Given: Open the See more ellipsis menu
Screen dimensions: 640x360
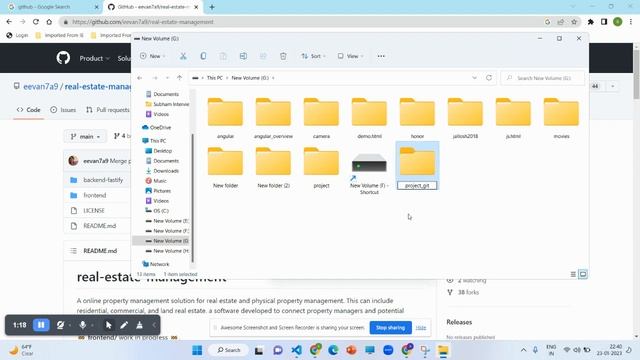Looking at the screenshot, I should [x=381, y=56].
